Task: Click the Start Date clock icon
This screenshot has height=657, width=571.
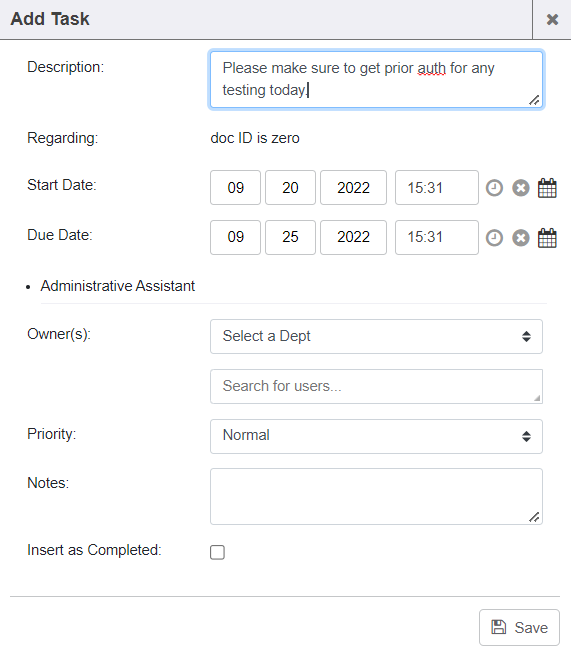Action: (494, 188)
